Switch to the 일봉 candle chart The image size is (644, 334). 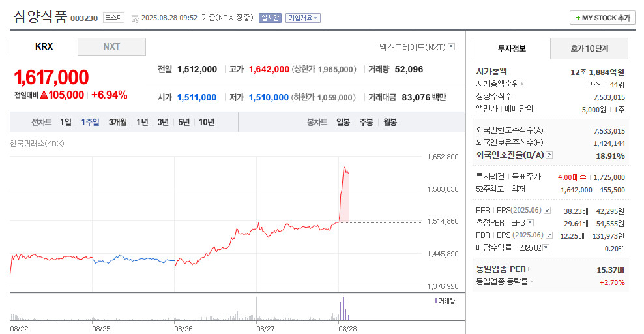coord(343,122)
